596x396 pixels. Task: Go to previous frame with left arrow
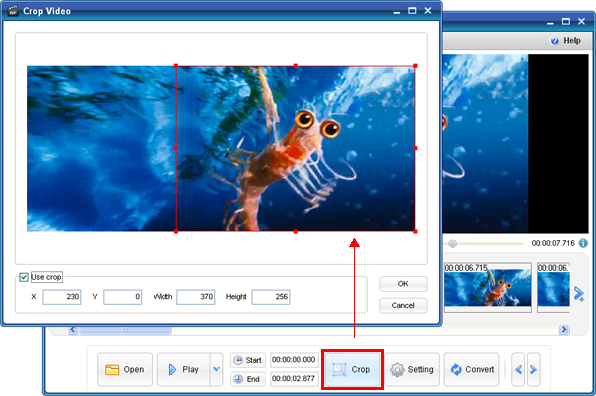point(518,369)
